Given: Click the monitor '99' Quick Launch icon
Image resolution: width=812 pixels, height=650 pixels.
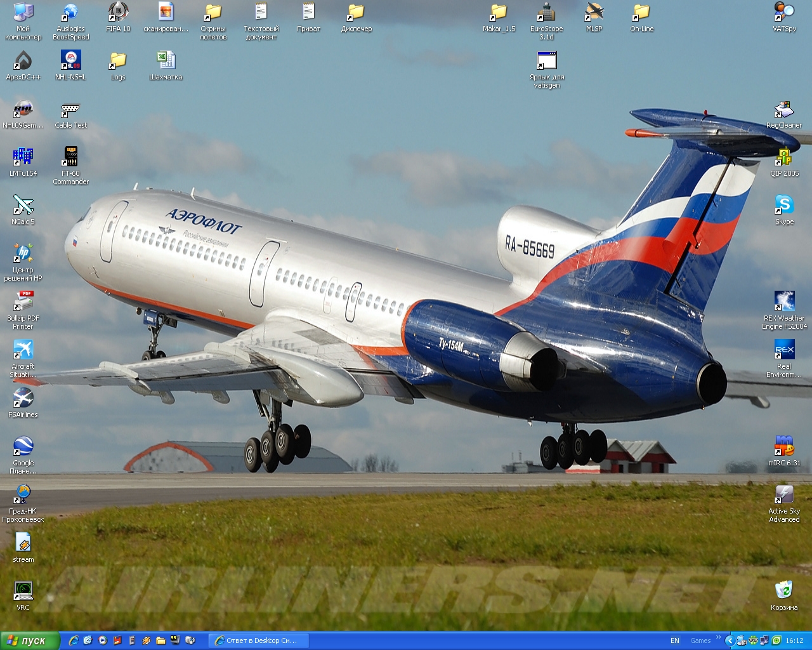Looking at the screenshot, I should tap(175, 640).
